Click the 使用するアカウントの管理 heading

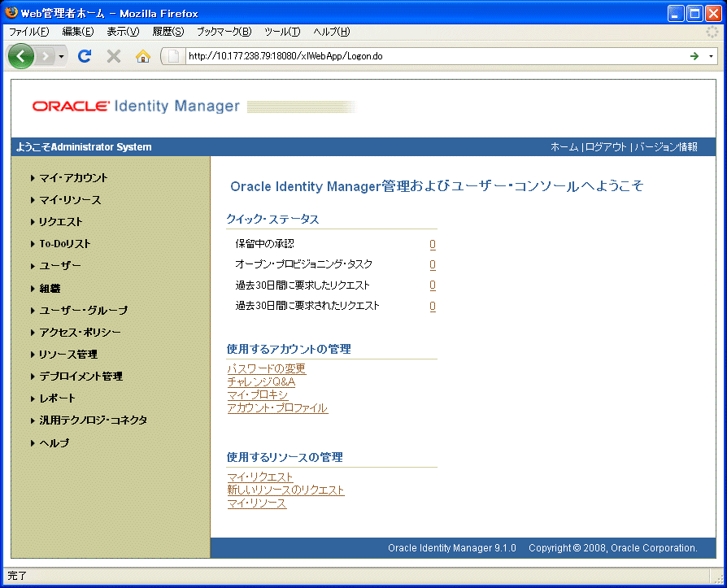click(289, 349)
